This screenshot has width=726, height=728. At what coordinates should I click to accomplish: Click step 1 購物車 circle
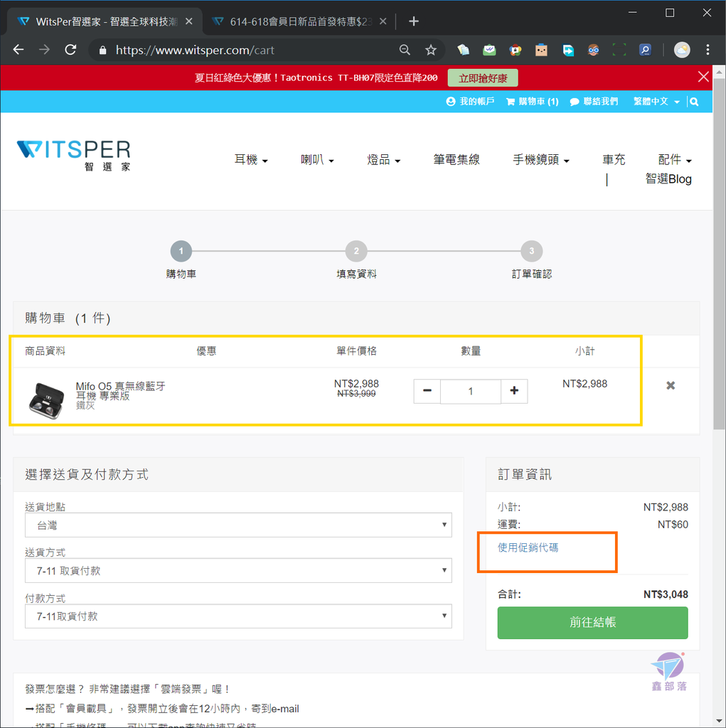(181, 251)
